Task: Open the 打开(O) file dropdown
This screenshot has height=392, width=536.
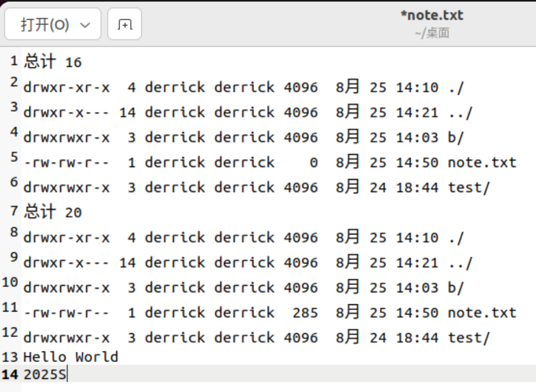Action: tap(52, 25)
